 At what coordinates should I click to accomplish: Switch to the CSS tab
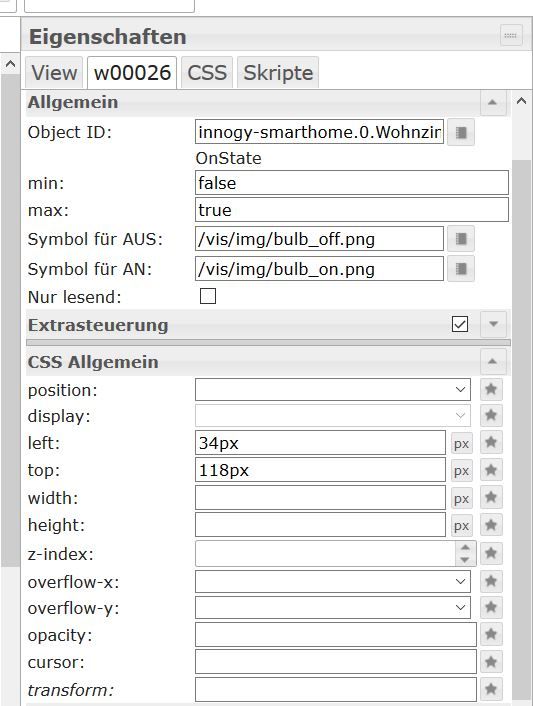(x=207, y=72)
